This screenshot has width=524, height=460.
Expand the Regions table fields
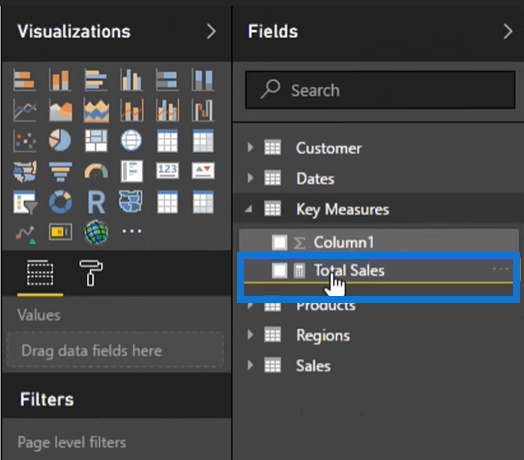250,335
